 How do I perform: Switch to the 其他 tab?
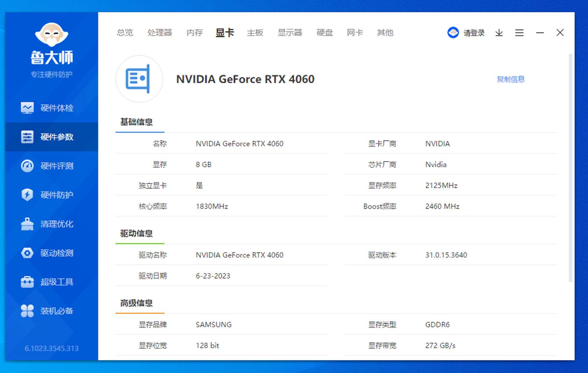pos(385,33)
